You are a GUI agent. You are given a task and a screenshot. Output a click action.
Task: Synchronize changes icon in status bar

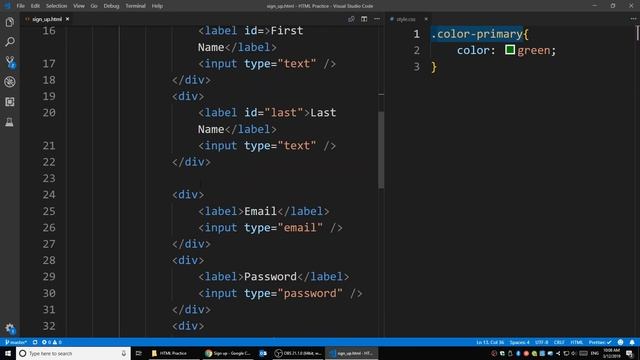pyautogui.click(x=35, y=342)
